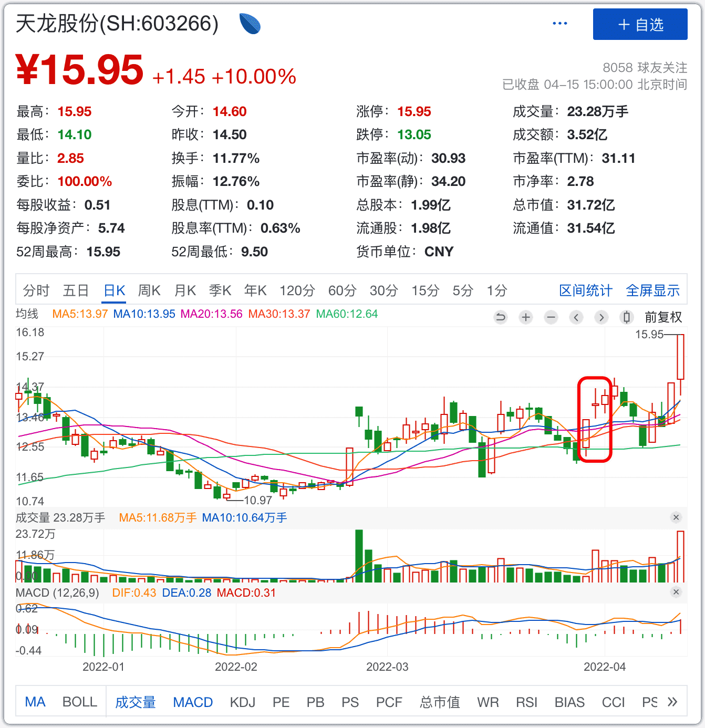705x728 pixels.
Task: Switch to 30分 chart interval
Action: pyautogui.click(x=384, y=290)
